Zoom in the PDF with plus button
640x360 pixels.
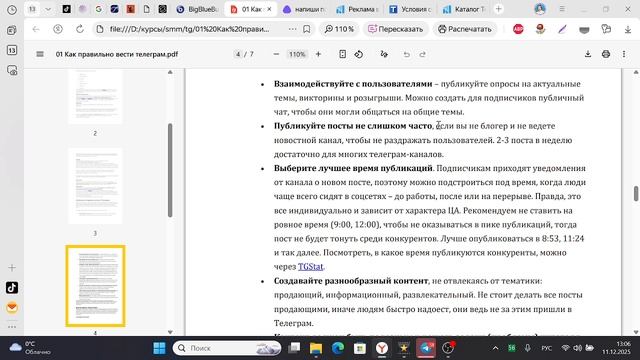318,54
